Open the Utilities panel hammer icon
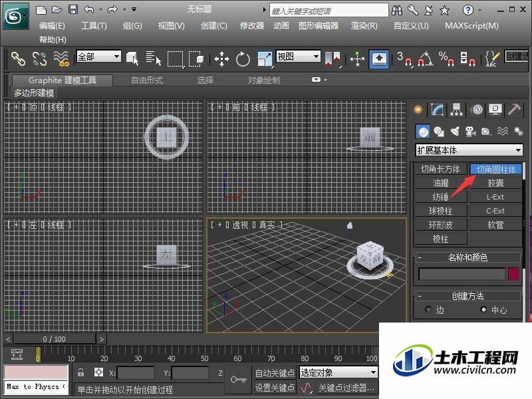Screen dimensions: 532x399 click(514, 110)
